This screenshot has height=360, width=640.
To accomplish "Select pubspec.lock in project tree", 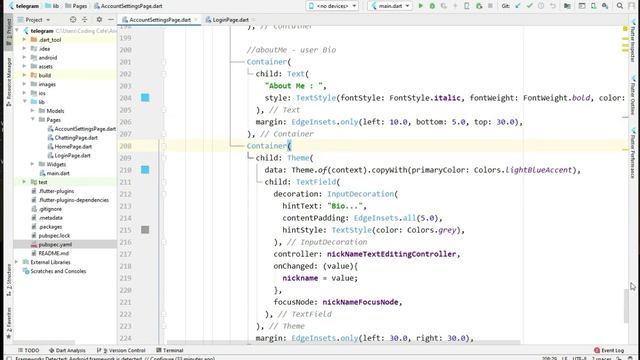I will coord(54,236).
